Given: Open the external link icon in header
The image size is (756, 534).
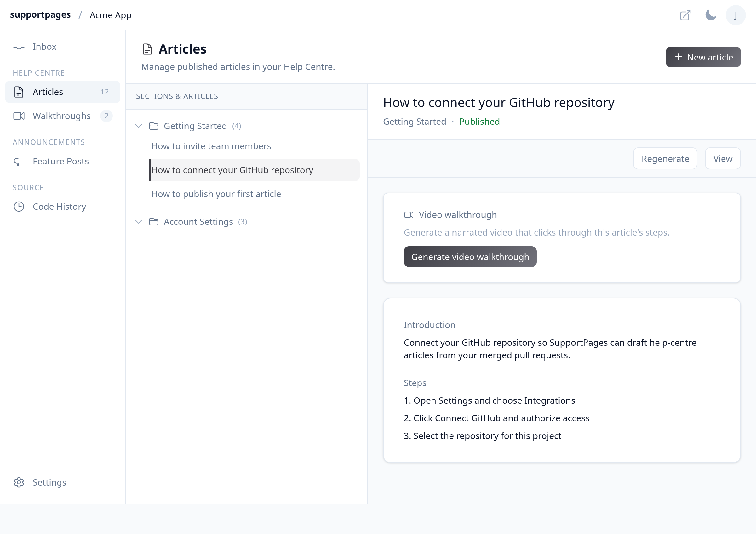Looking at the screenshot, I should coord(685,15).
